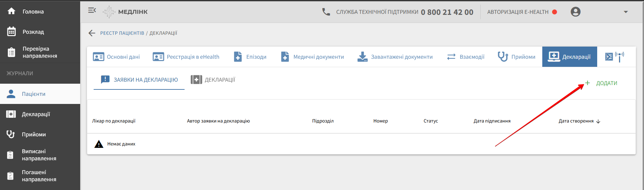Select the Декларації sub-tab
This screenshot has width=644, height=190.
click(213, 80)
